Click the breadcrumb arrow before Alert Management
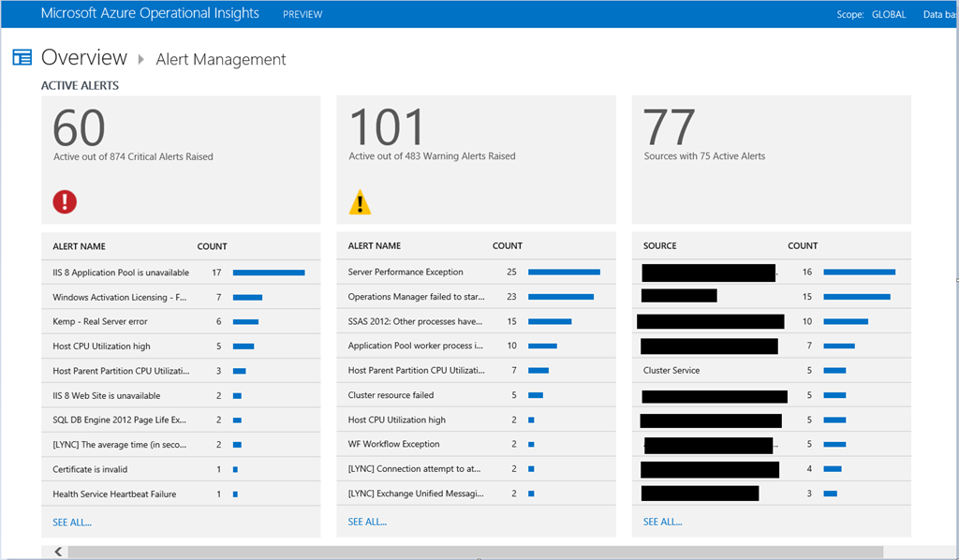 pos(141,60)
